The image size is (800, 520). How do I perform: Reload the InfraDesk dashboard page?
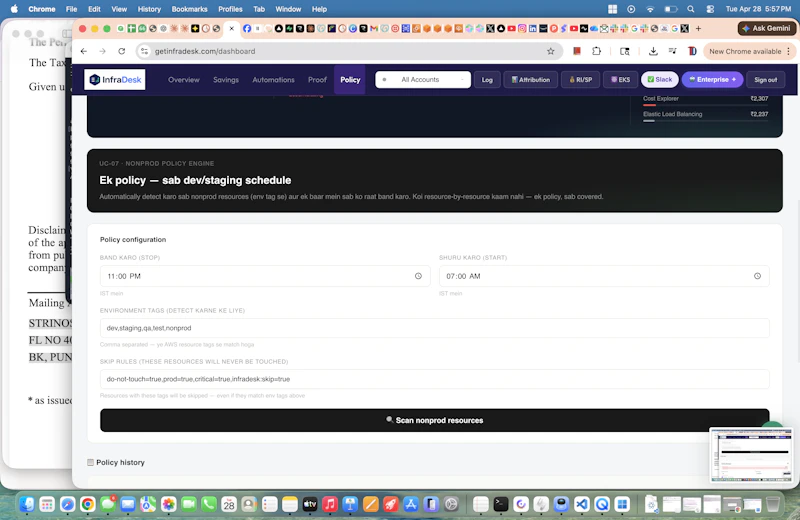pos(121,51)
